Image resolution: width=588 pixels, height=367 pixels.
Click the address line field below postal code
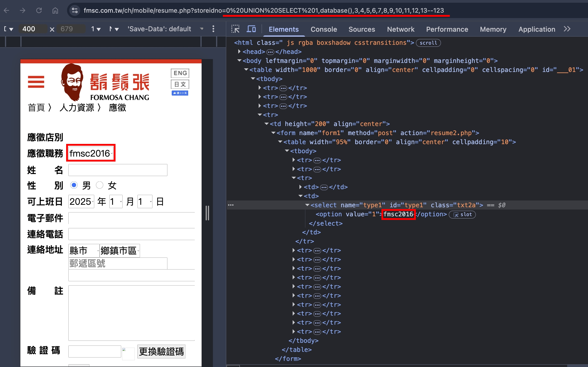[x=132, y=275]
